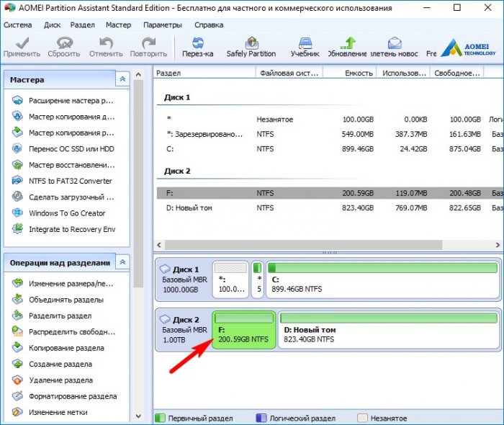Choose Создание раздела operation
Image resolution: width=504 pixels, height=425 pixels.
[x=52, y=364]
